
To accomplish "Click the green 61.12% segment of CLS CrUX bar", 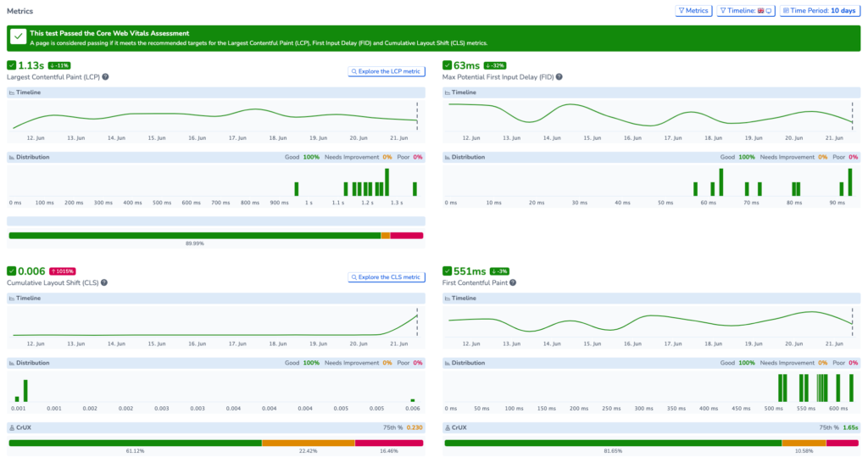I will (135, 443).
